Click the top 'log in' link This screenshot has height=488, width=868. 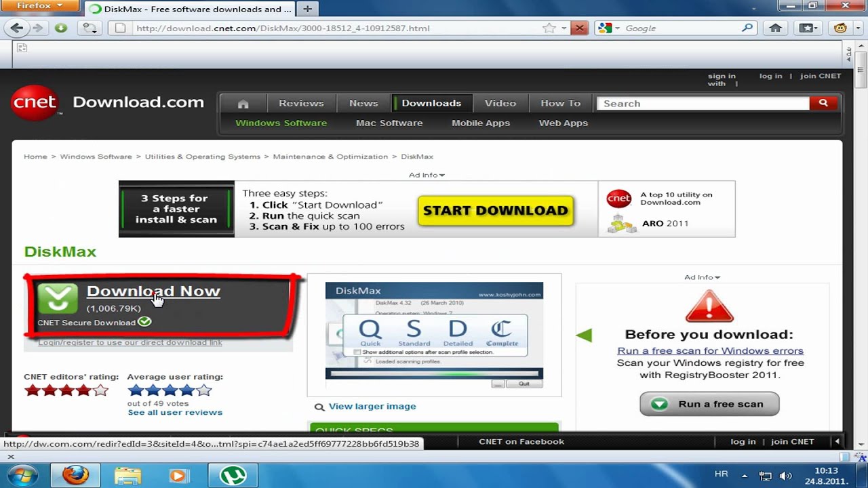(x=770, y=76)
